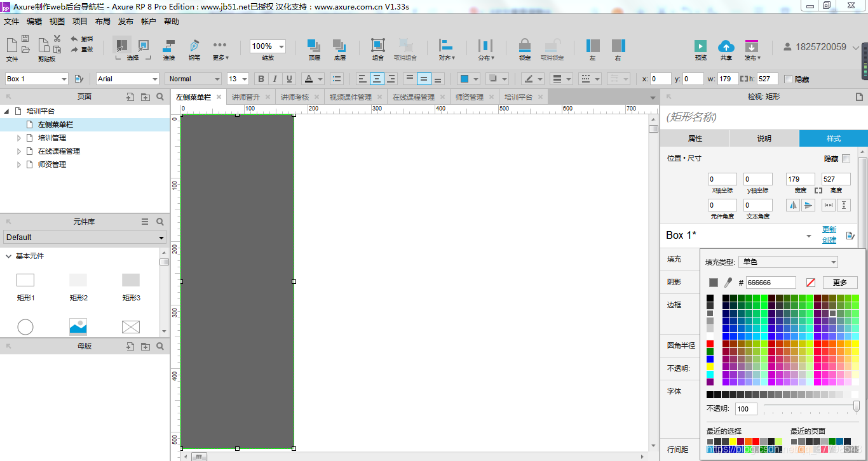Click the opacity slider handle

[856, 406]
